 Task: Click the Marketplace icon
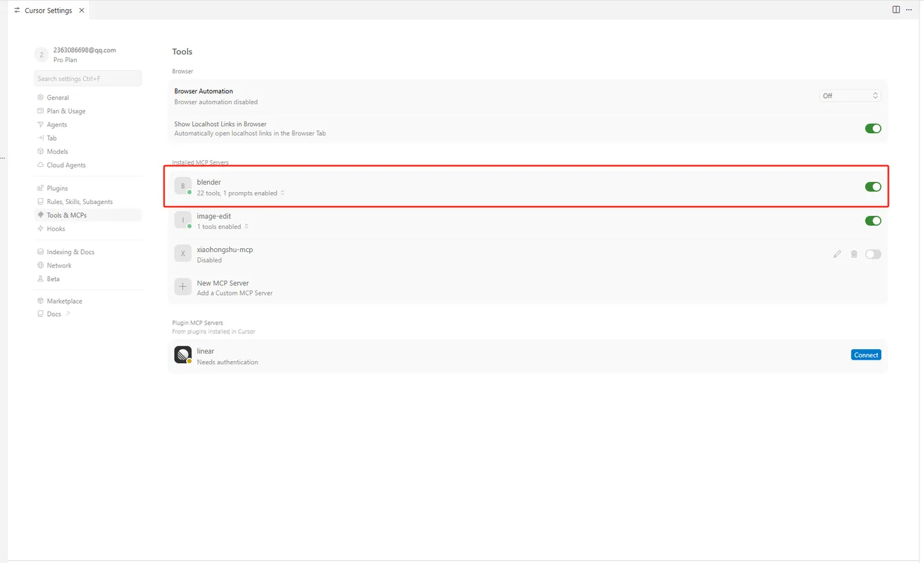click(40, 301)
